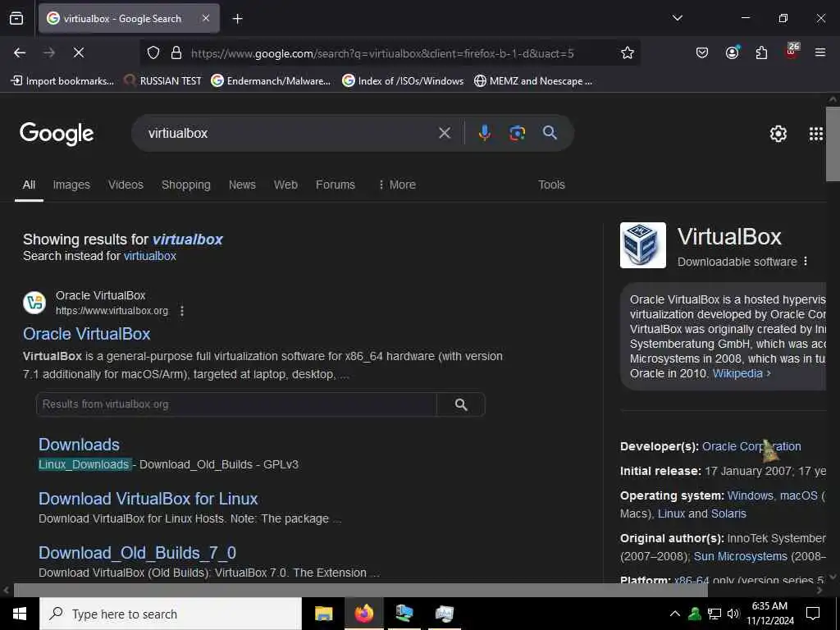Image resolution: width=840 pixels, height=630 pixels.
Task: Open Firefox tracking protection shield icon
Action: [x=153, y=52]
